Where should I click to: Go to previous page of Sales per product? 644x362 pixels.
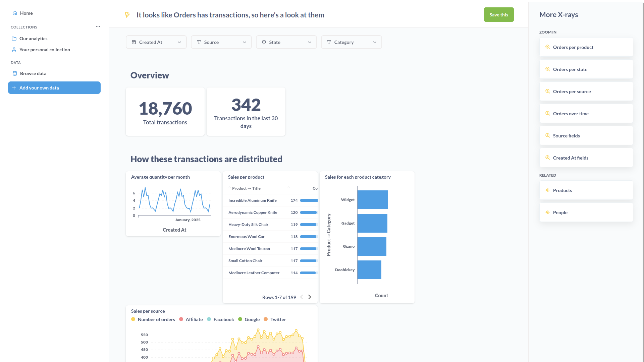click(302, 297)
